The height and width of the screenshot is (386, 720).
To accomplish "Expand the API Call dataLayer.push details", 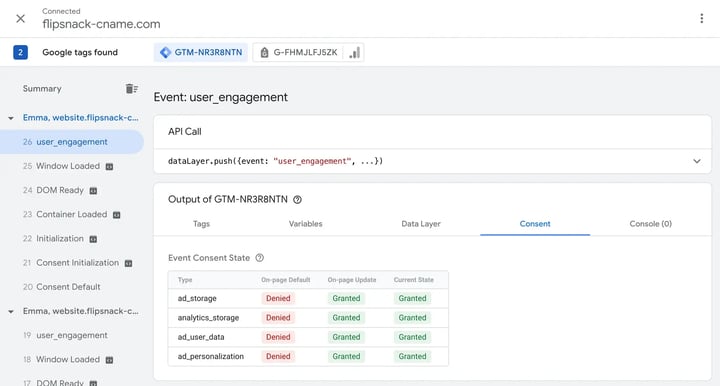I will pyautogui.click(x=697, y=161).
